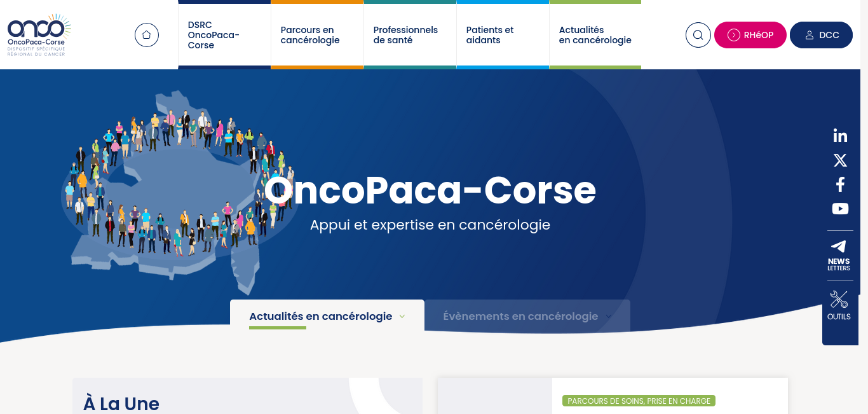The height and width of the screenshot is (414, 868).
Task: Switch to the Évènements en cancérologie tab
Action: (527, 316)
